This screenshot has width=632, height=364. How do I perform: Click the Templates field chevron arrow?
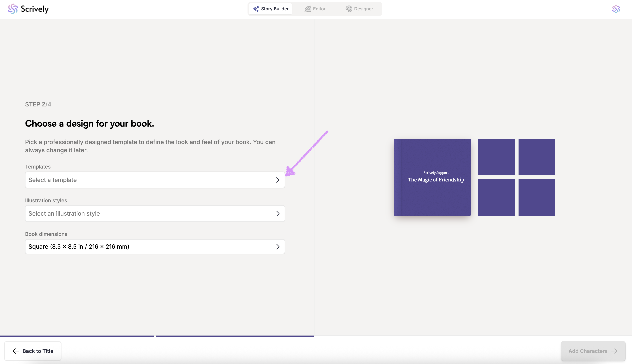278,180
